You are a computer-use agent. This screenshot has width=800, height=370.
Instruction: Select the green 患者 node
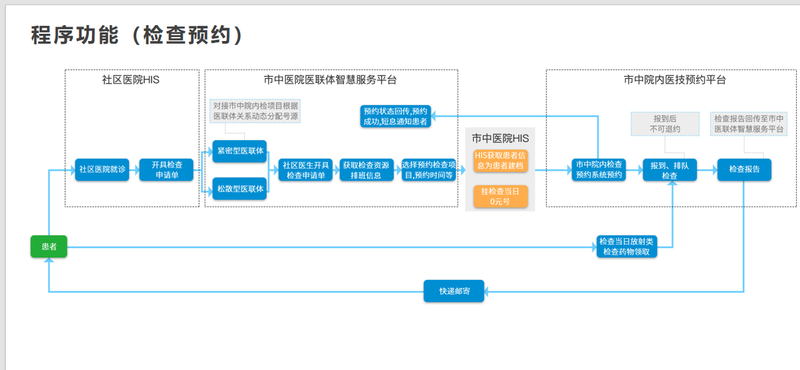point(48,246)
